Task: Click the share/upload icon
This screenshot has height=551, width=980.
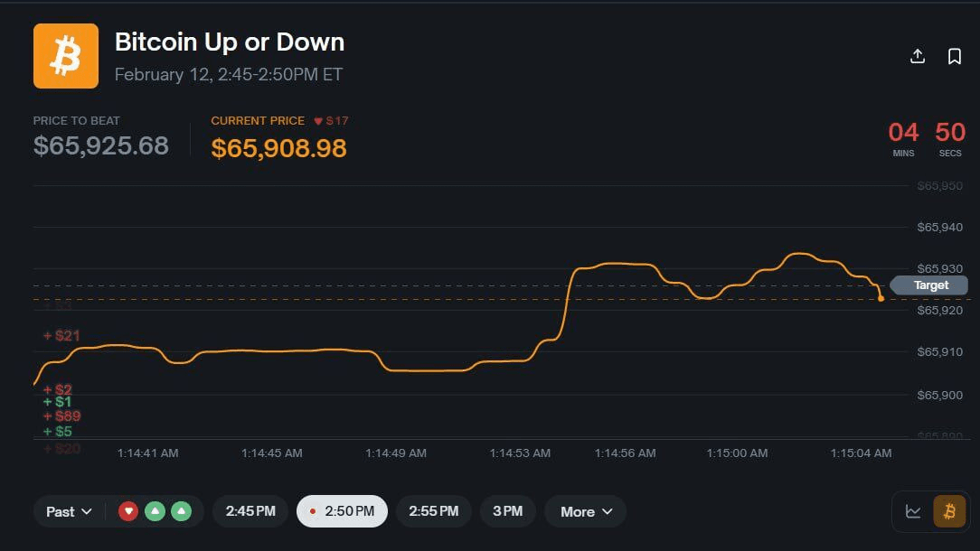Action: (x=917, y=56)
